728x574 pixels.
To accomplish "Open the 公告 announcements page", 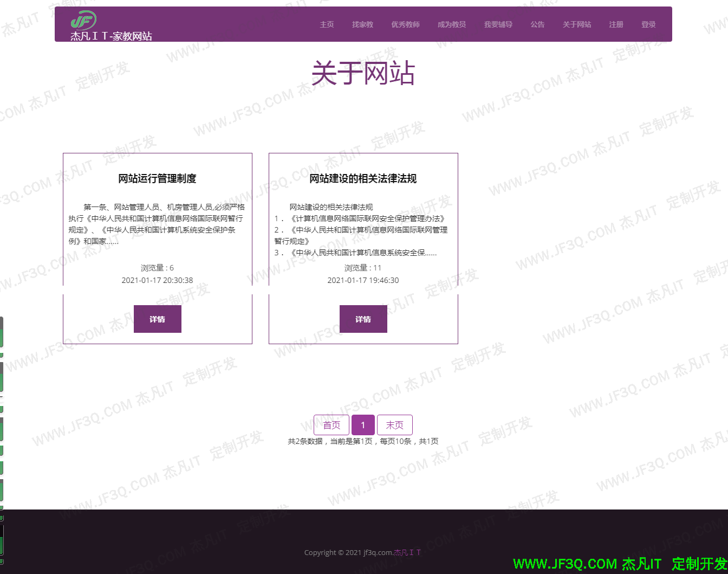I will (x=537, y=24).
